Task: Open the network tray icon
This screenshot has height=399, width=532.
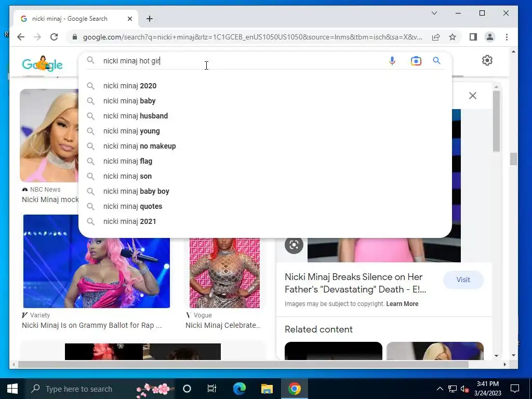Action: click(x=453, y=389)
